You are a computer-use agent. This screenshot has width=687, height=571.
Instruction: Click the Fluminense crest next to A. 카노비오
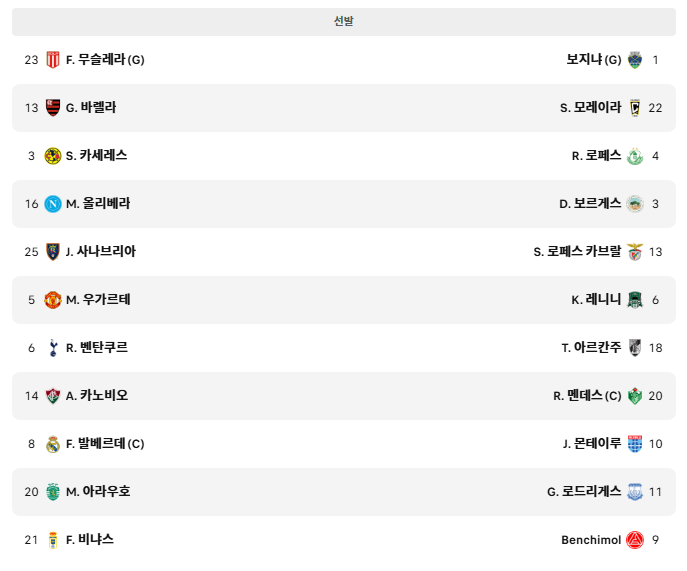click(x=53, y=396)
